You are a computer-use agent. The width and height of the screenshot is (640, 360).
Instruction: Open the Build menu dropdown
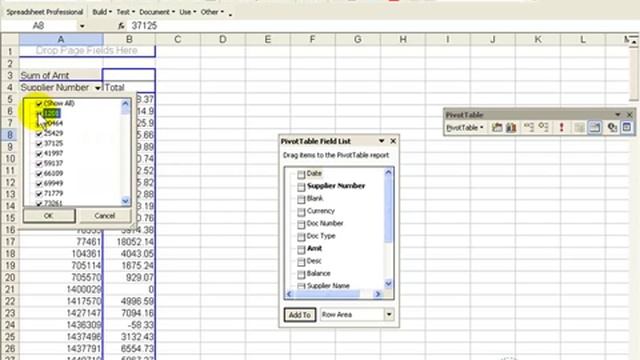(102, 12)
